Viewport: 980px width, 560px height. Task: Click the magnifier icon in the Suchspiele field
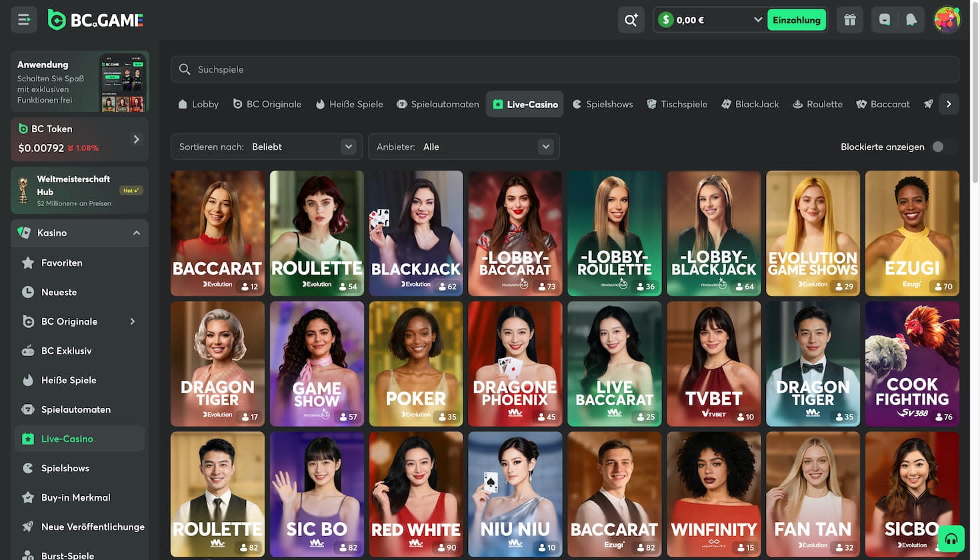point(185,69)
